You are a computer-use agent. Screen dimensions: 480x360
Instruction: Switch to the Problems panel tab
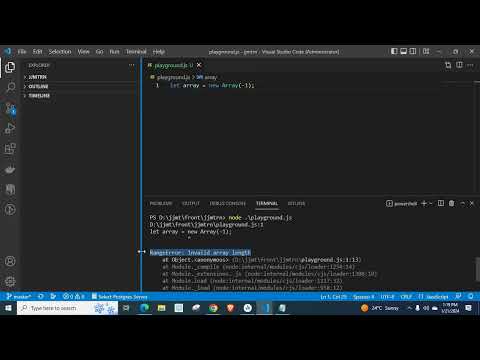(x=161, y=203)
